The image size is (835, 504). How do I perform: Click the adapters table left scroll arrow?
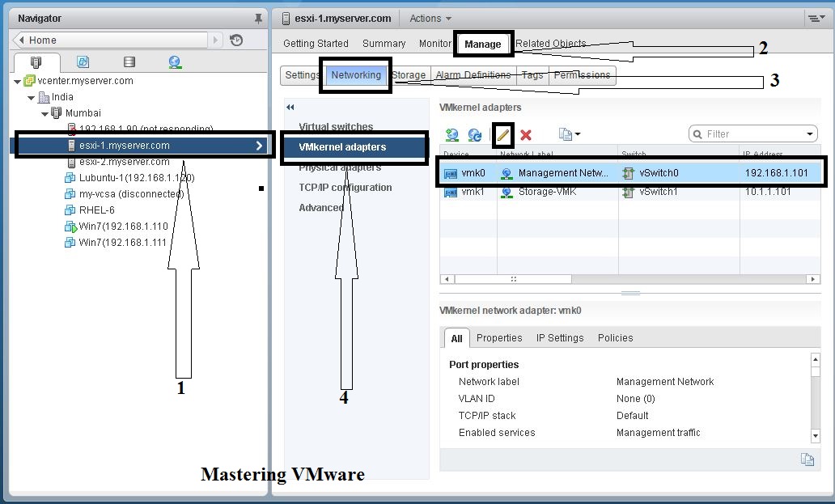447,279
